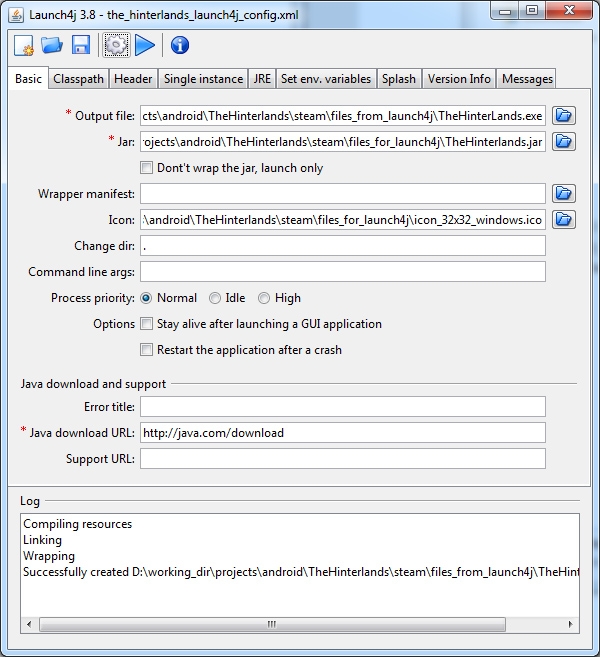
Task: Open an existing configuration with folder icon
Action: click(x=52, y=45)
